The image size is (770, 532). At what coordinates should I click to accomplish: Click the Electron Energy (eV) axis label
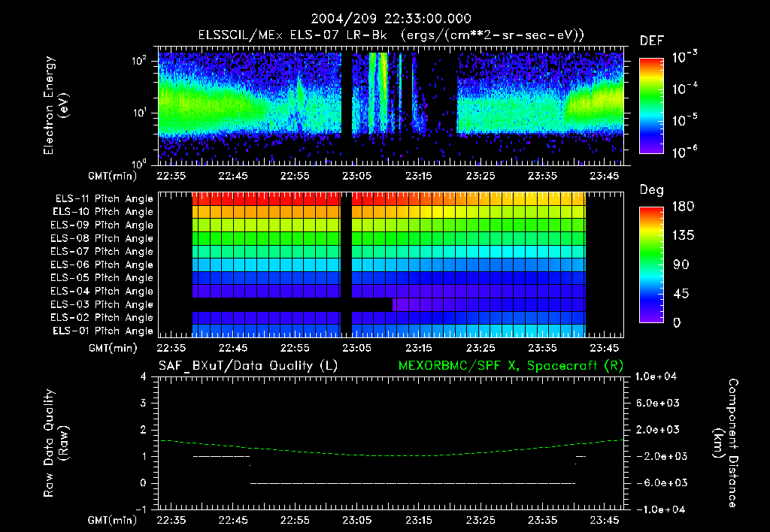(x=56, y=105)
